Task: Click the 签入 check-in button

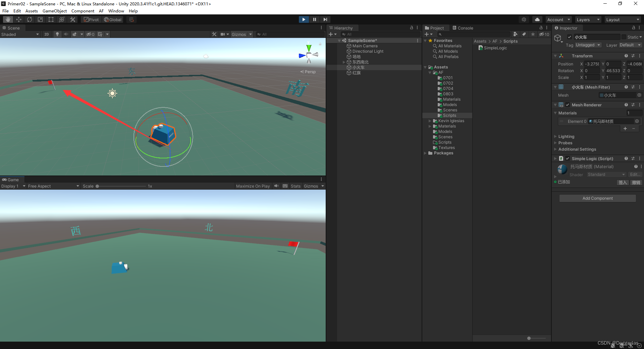Action: coord(623,183)
